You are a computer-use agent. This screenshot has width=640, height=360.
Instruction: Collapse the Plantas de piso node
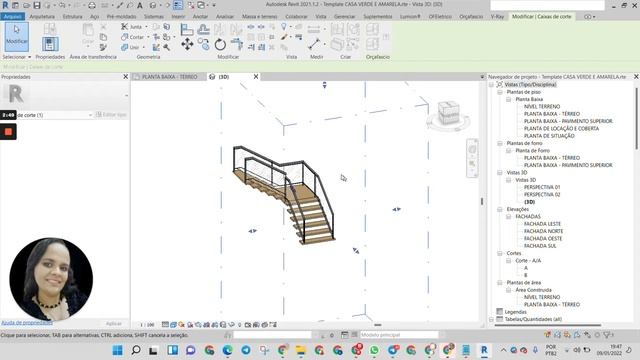(500, 92)
